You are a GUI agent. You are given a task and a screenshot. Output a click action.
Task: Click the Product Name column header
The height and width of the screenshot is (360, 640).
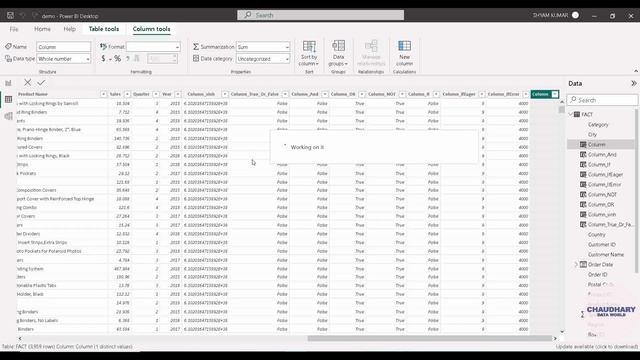(x=33, y=94)
